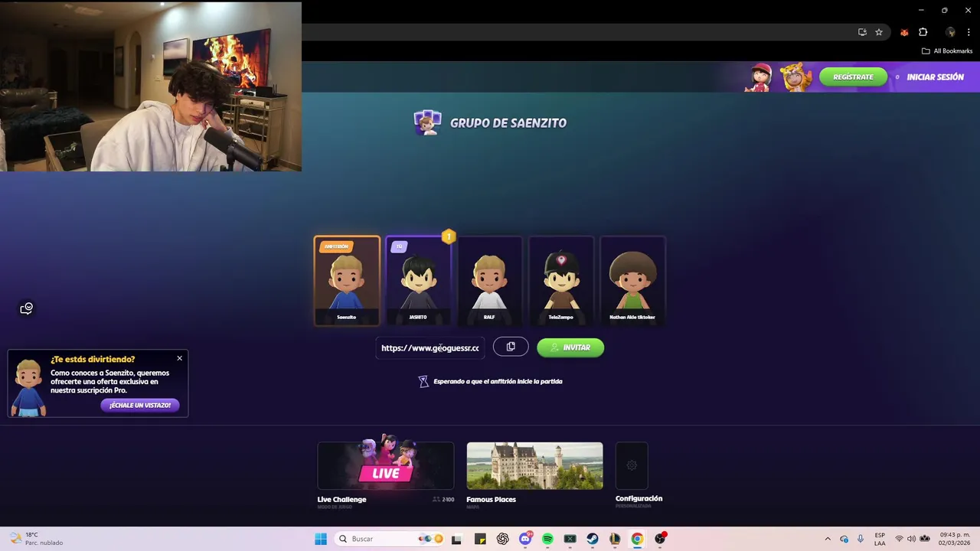Open the taskbar clock and date

point(954,539)
